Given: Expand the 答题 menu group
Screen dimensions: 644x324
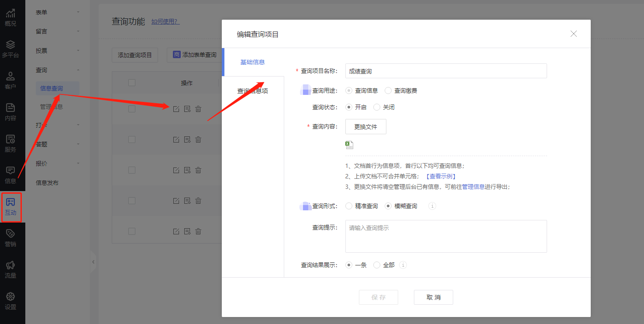Looking at the screenshot, I should 58,144.
